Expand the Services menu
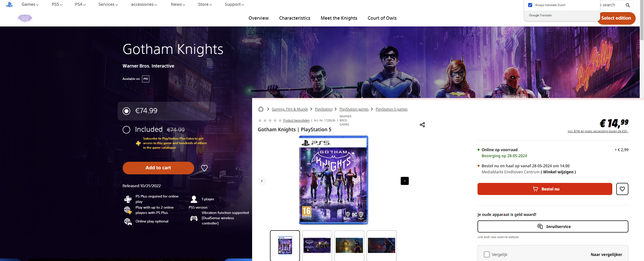The width and height of the screenshot is (644, 261). pyautogui.click(x=108, y=5)
